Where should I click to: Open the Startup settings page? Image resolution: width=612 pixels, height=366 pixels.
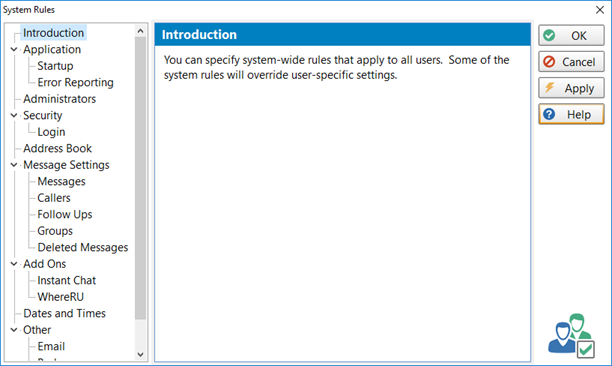click(55, 66)
